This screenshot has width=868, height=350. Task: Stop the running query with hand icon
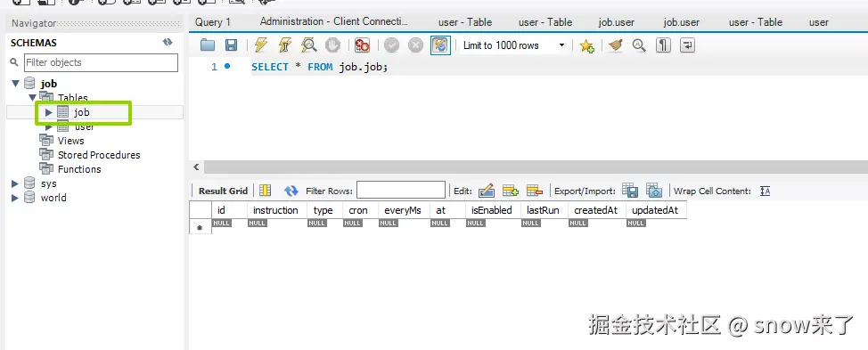pos(332,45)
